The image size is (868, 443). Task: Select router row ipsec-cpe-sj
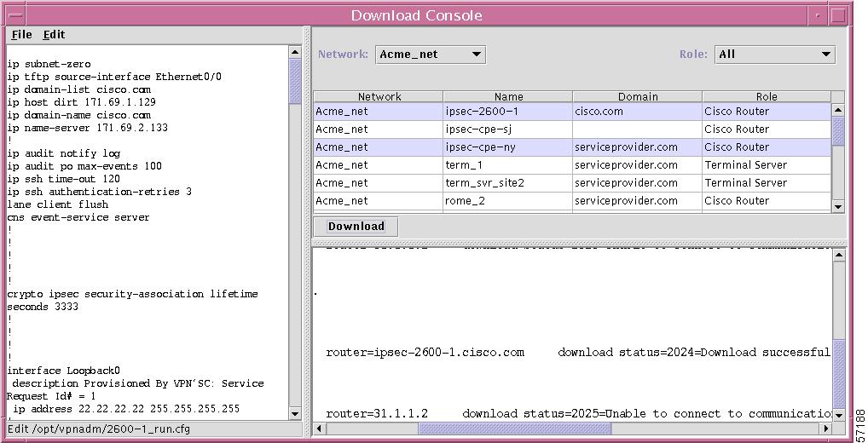(572, 129)
